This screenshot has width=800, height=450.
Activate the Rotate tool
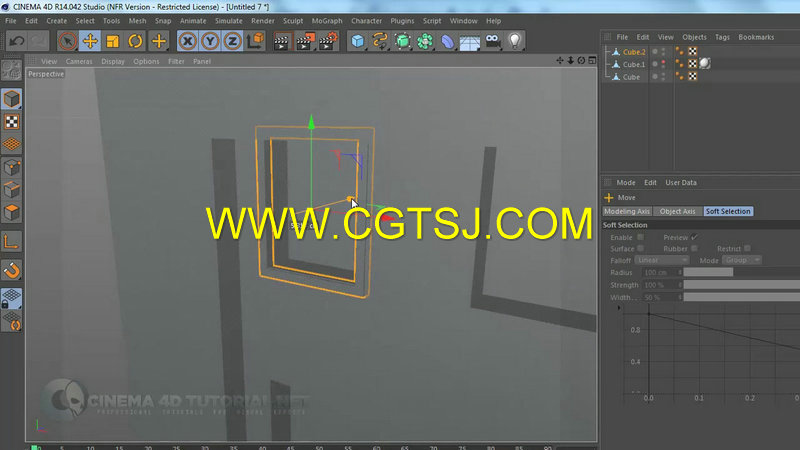(x=135, y=41)
